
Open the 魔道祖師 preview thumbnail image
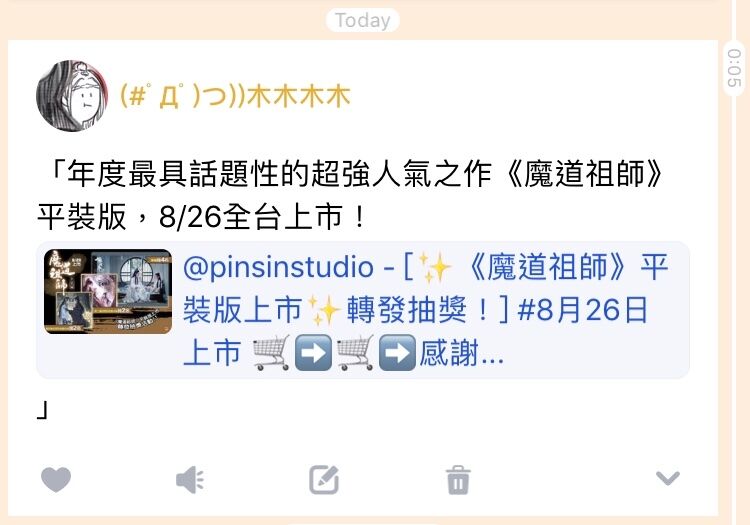108,291
